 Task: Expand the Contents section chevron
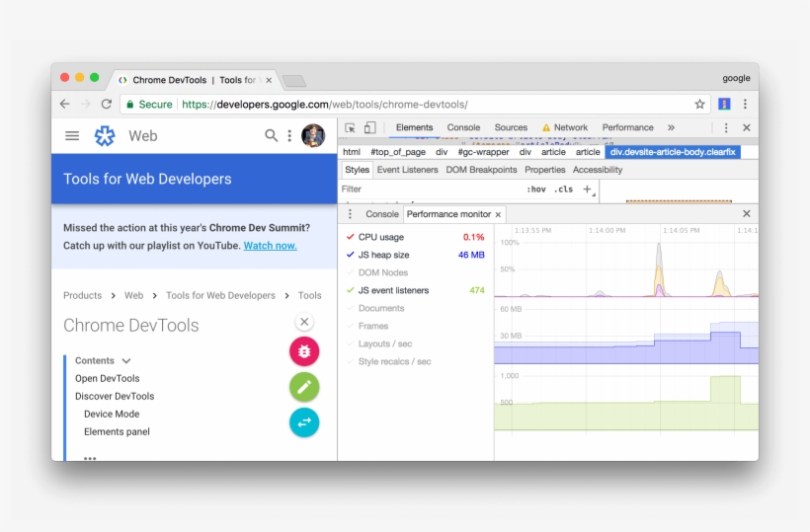pos(126,361)
